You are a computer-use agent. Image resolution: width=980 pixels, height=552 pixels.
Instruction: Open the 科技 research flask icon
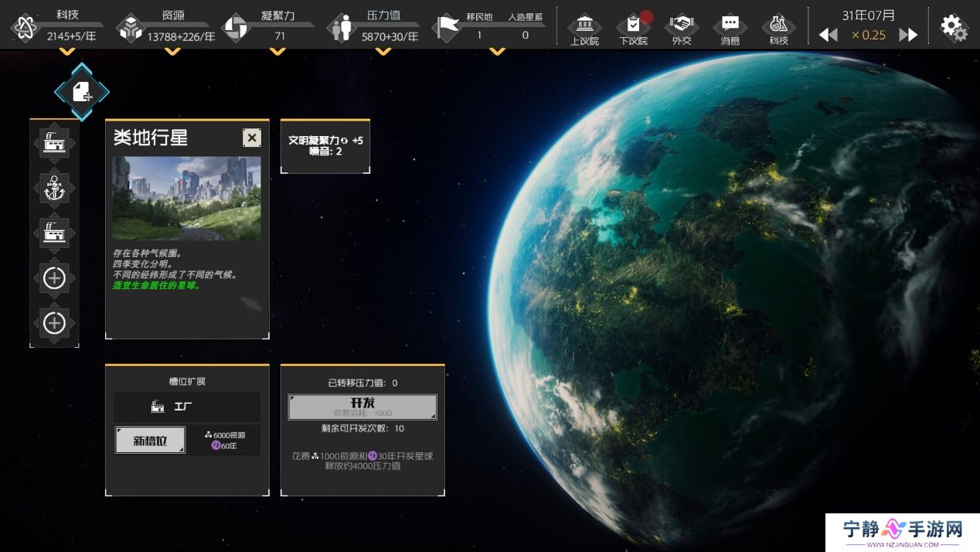(778, 27)
